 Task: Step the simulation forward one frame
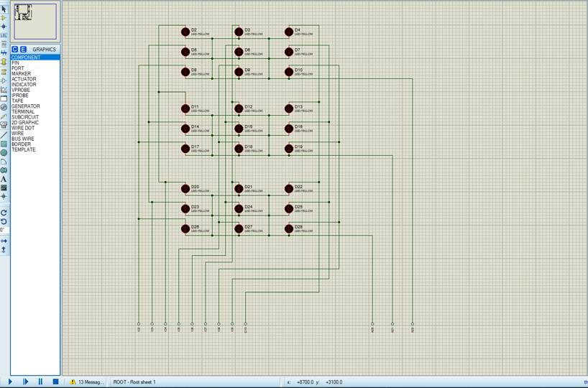point(25,382)
